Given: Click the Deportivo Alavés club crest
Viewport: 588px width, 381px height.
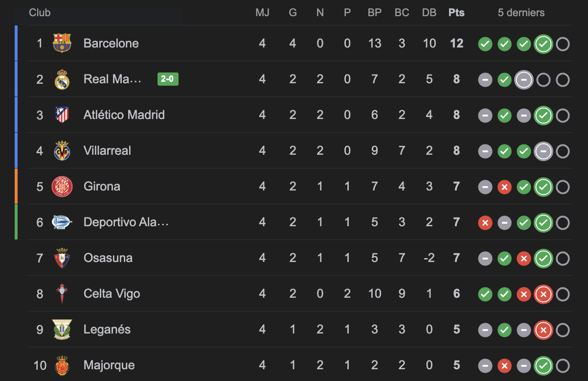Looking at the screenshot, I should click(62, 222).
